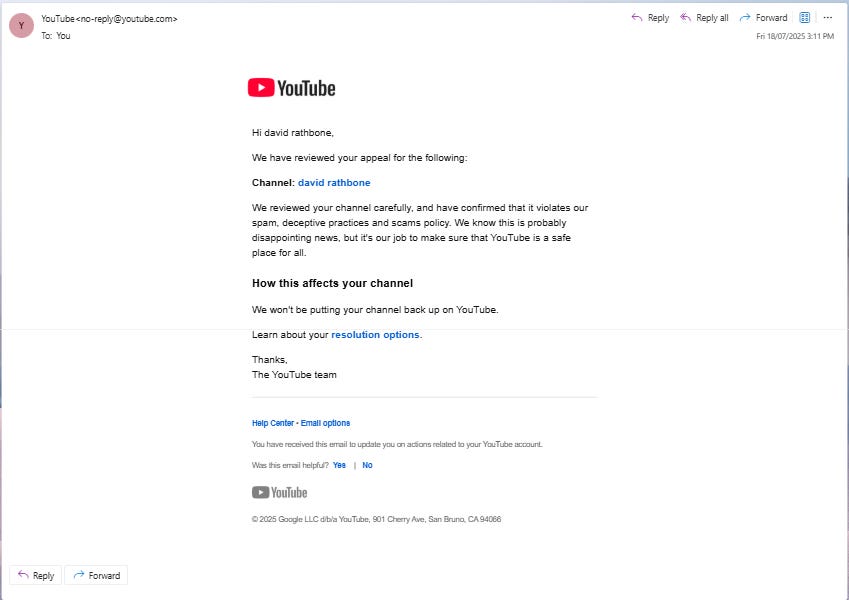The image size is (849, 600).
Task: Click Forward in the top toolbar
Action: pyautogui.click(x=763, y=18)
